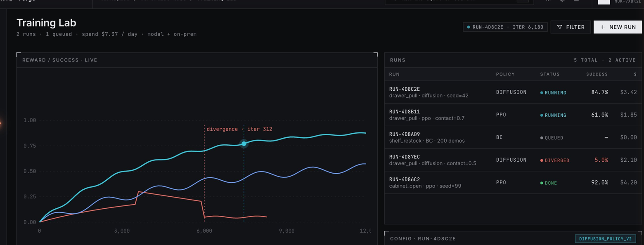Sort by the STATUS column header

(550, 74)
